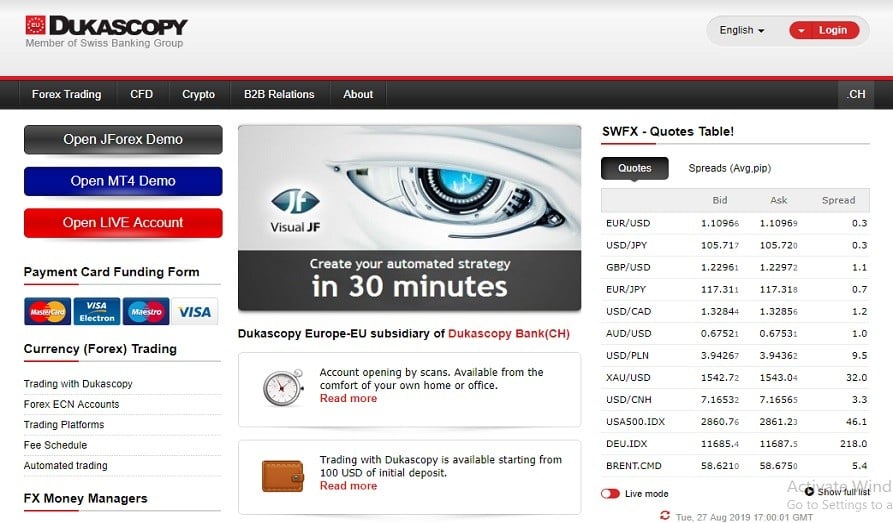This screenshot has height=523, width=893.
Task: Click the Dukascopy logo
Action: [x=106, y=27]
